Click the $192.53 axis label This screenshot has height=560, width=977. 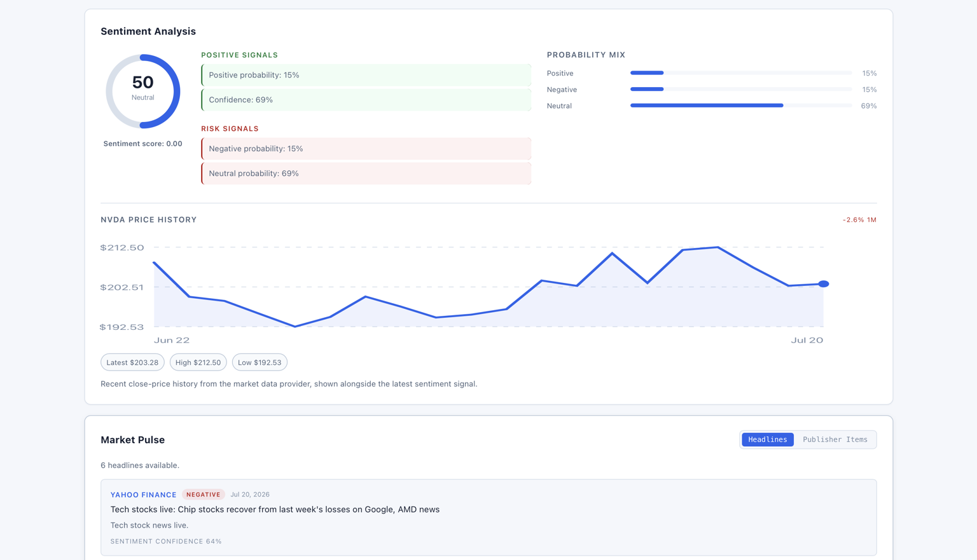[x=122, y=327]
